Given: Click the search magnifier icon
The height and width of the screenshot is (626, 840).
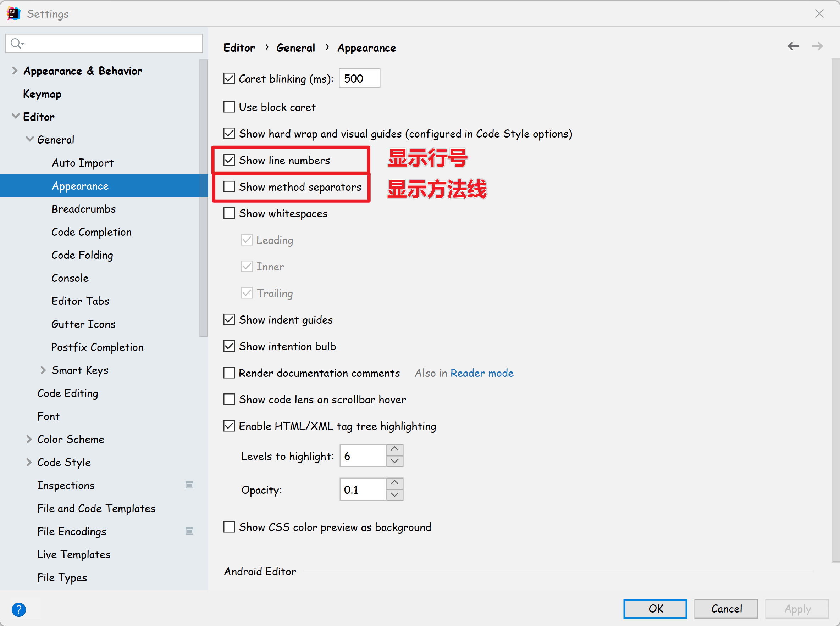Looking at the screenshot, I should [x=16, y=44].
